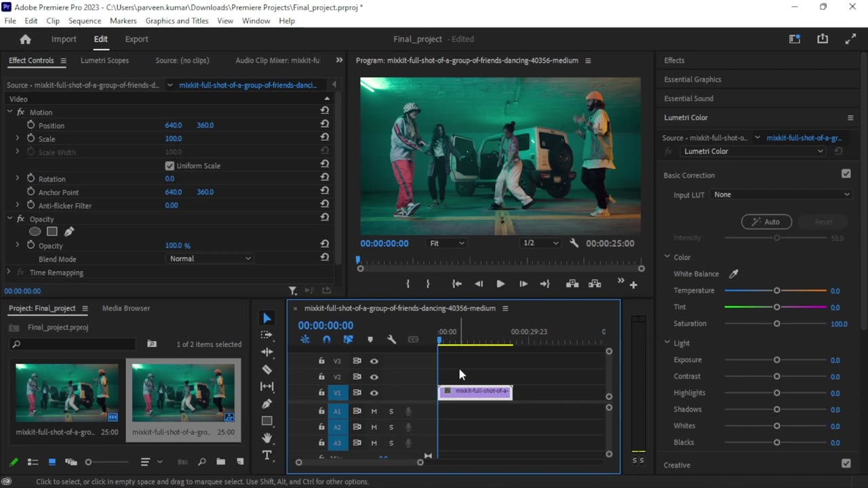This screenshot has width=868, height=488.
Task: Create 4-point polygon opacity mask
Action: [52, 232]
